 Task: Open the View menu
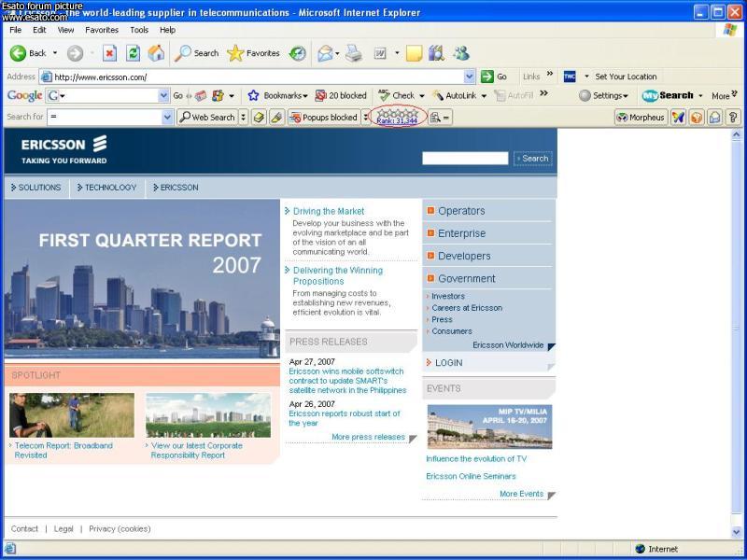(65, 30)
